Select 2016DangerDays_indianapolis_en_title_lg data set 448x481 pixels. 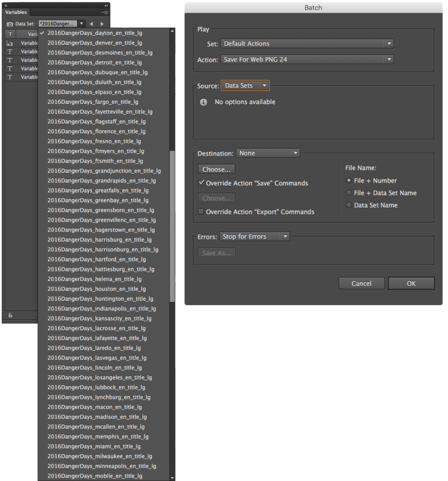pos(102,308)
